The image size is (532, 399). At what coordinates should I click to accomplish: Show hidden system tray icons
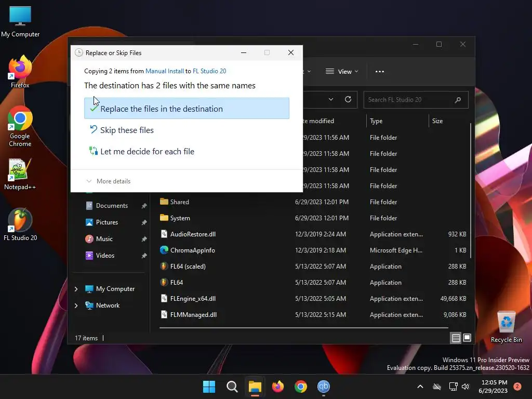pos(420,387)
